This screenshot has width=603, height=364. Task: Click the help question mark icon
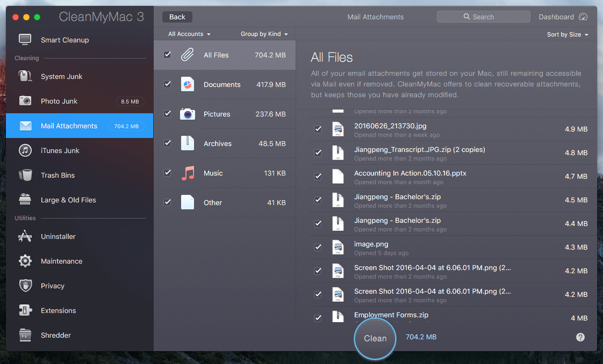point(580,337)
